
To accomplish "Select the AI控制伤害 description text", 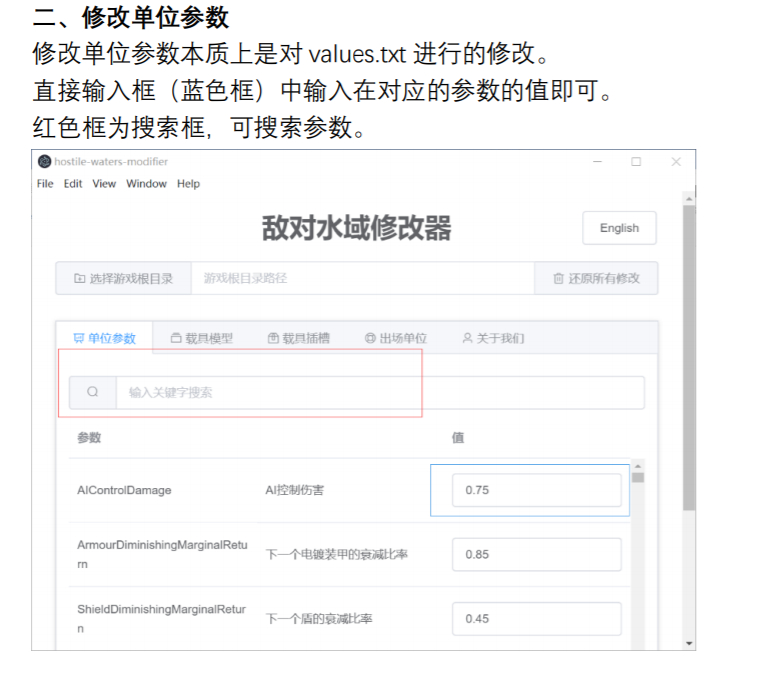I will pos(294,490).
